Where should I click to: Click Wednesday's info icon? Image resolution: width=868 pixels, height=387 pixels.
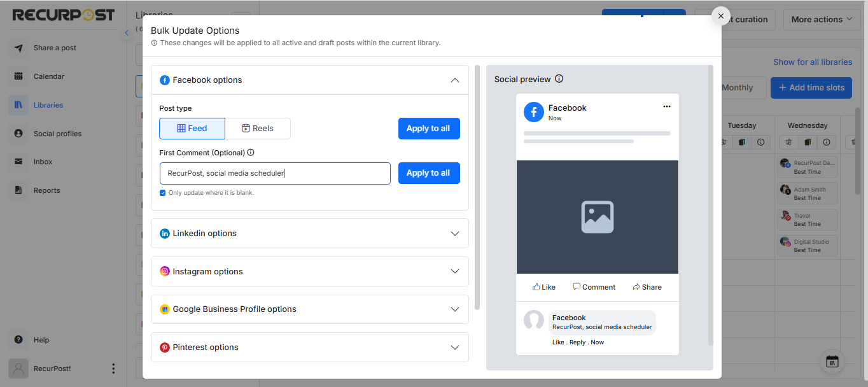pos(826,143)
